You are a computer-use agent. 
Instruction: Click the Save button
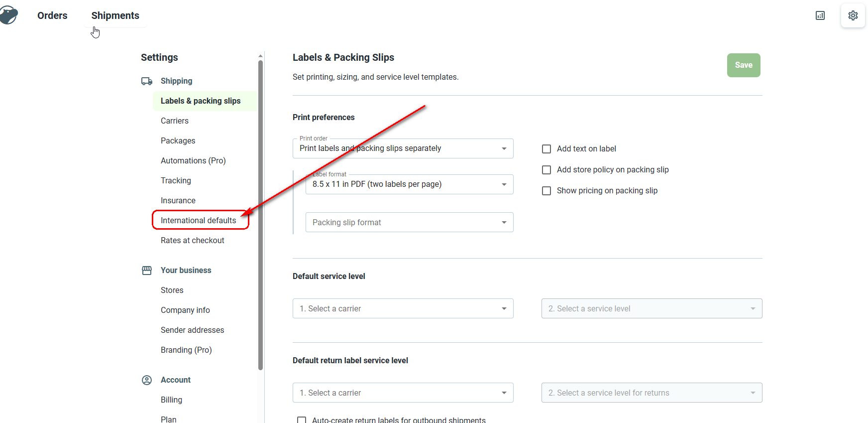click(744, 65)
